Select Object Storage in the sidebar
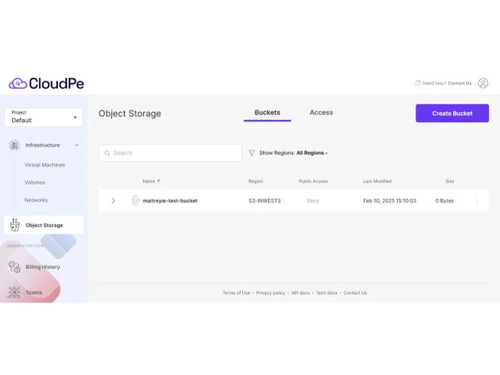The width and height of the screenshot is (500, 375). [x=44, y=225]
